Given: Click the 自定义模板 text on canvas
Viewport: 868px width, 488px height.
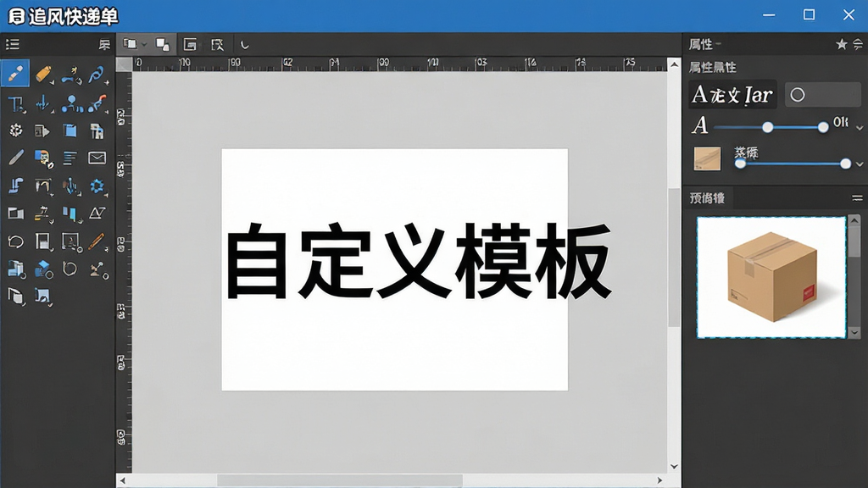Looking at the screenshot, I should 419,261.
